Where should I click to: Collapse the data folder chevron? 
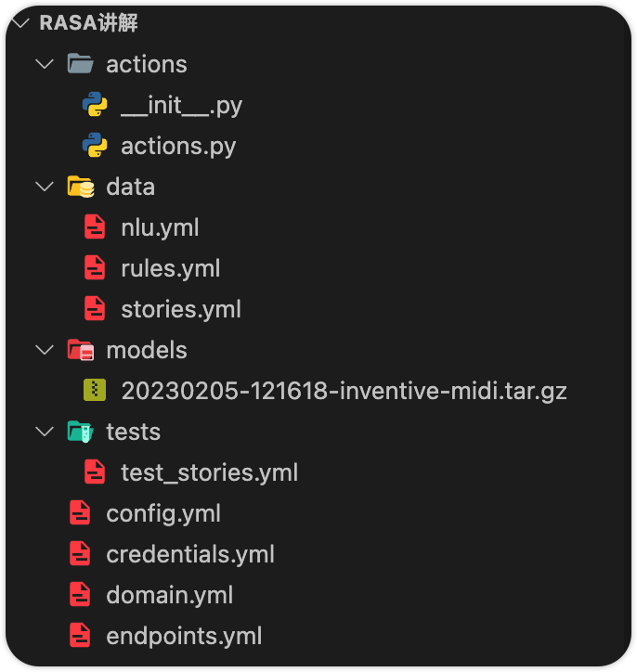[x=45, y=187]
